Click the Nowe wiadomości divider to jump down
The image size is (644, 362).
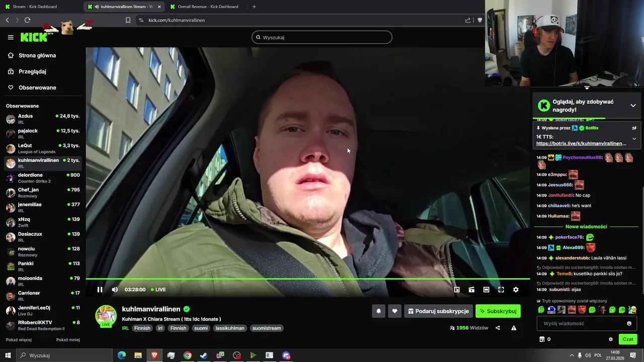click(586, 227)
